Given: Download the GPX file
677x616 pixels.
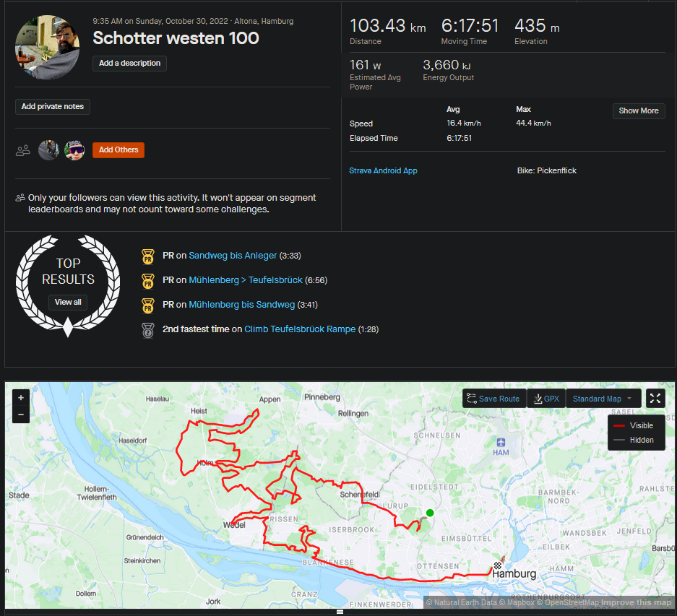Looking at the screenshot, I should 546,399.
